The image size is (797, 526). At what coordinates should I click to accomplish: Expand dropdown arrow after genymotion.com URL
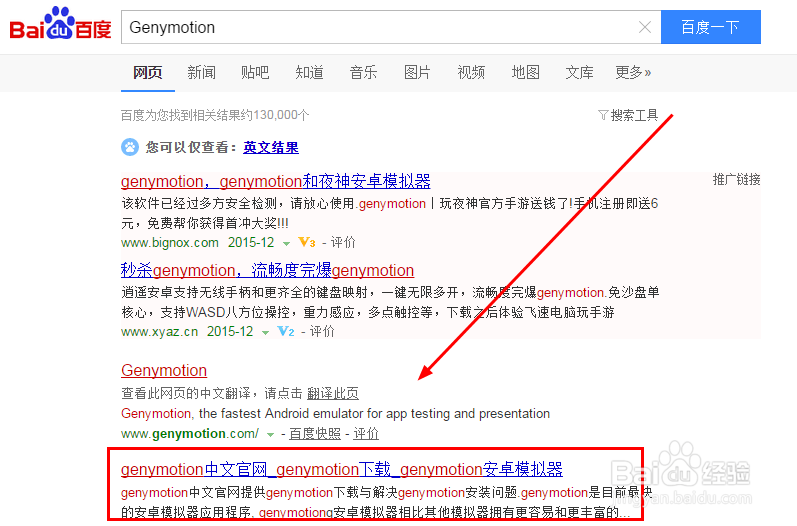click(x=270, y=435)
